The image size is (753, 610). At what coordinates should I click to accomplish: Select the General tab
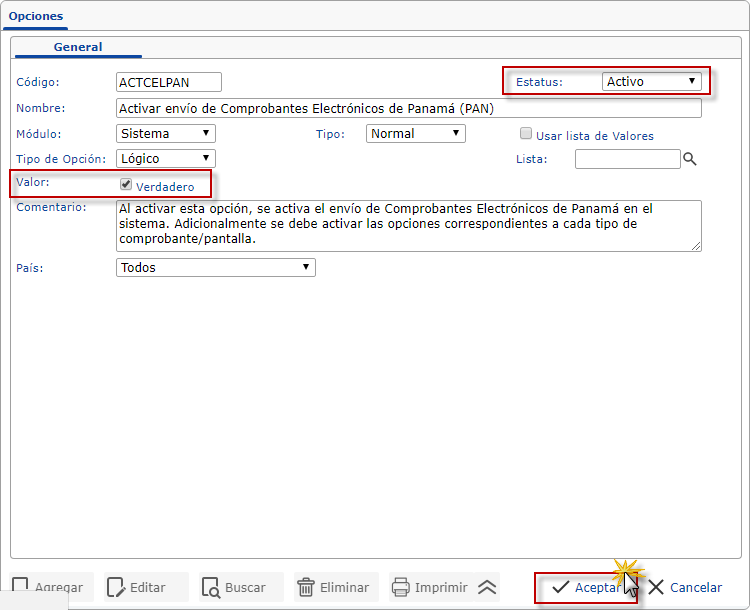78,47
